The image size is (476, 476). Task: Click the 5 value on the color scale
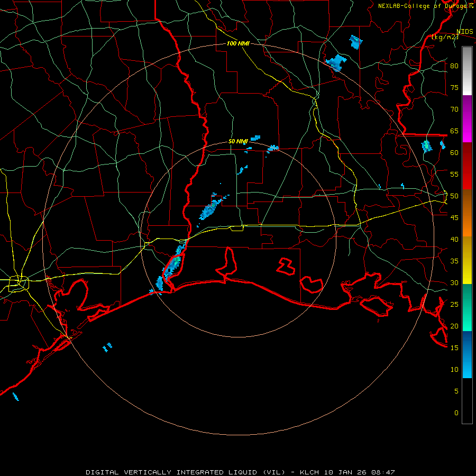[456, 391]
